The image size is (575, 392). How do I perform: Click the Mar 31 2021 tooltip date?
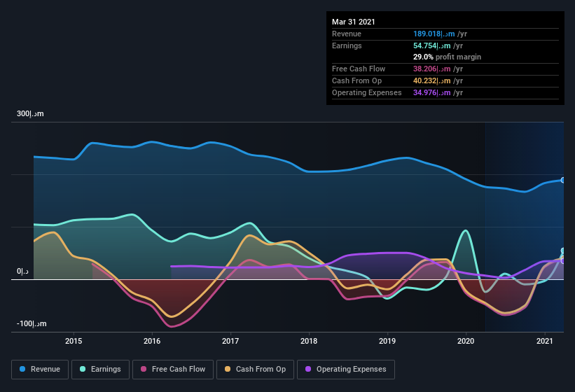pyautogui.click(x=354, y=22)
